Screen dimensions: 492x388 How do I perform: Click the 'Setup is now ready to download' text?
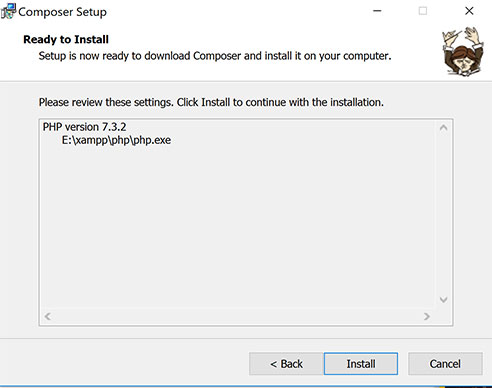pos(215,56)
